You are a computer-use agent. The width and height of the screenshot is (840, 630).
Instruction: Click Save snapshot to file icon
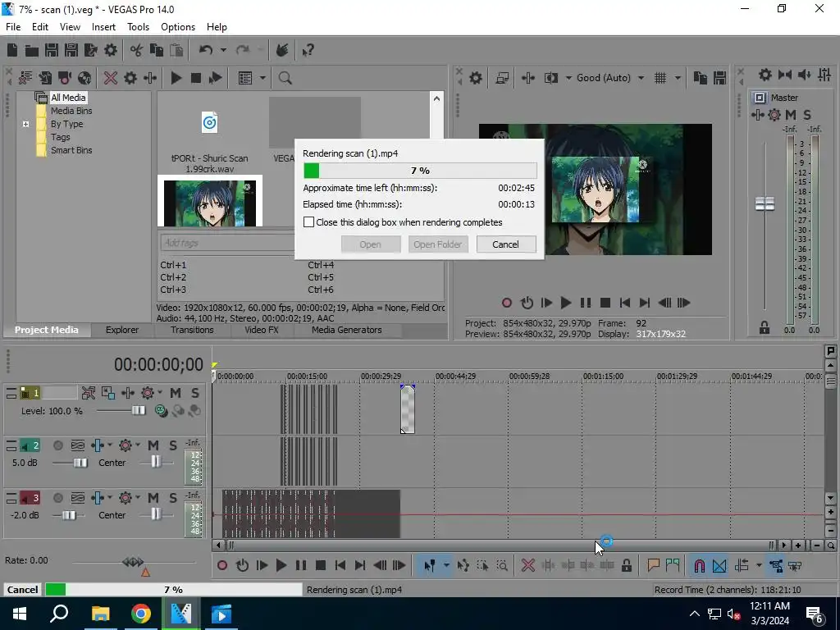pyautogui.click(x=719, y=78)
